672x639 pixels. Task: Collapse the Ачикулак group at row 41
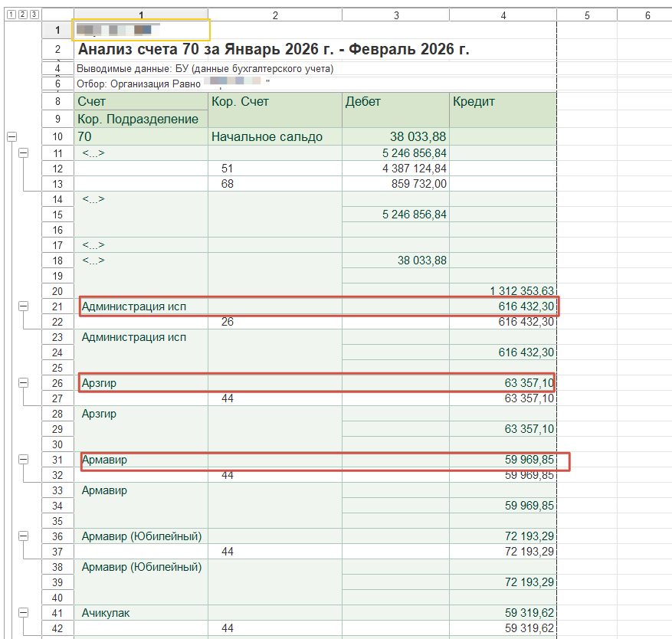pos(24,613)
